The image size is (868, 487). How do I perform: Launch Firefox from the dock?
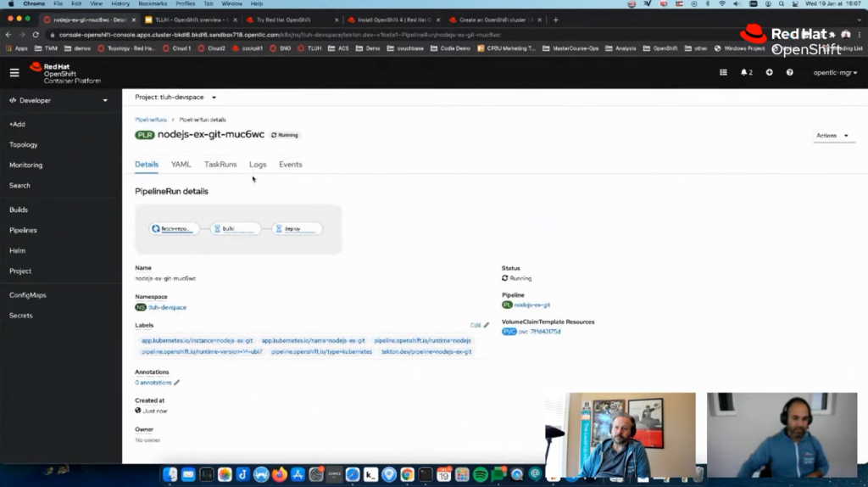tap(280, 474)
